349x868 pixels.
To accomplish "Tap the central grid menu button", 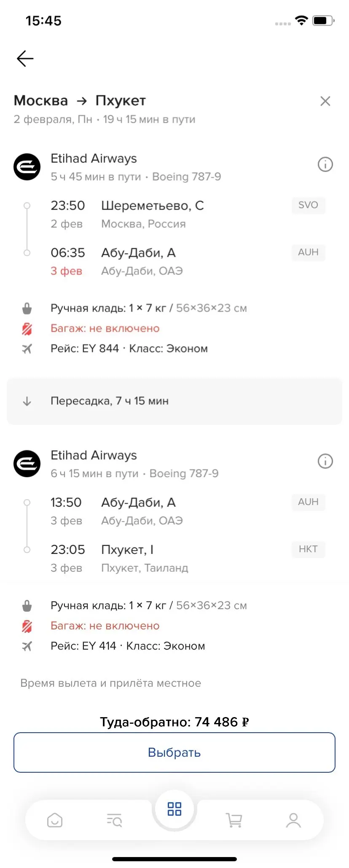I will click(x=174, y=809).
